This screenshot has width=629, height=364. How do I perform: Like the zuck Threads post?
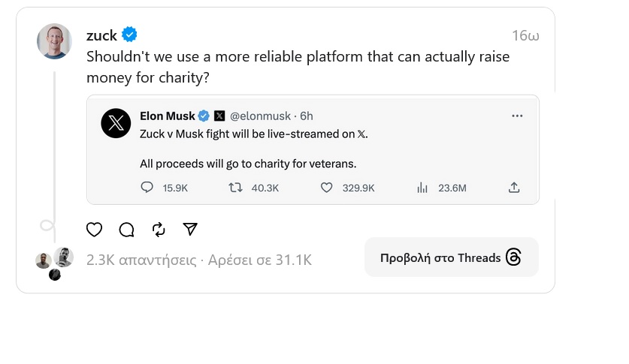point(94,230)
